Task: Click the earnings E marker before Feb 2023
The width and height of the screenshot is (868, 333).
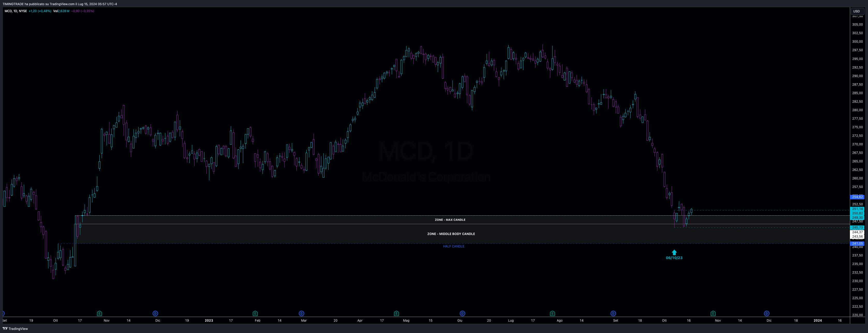Action: pos(255,313)
